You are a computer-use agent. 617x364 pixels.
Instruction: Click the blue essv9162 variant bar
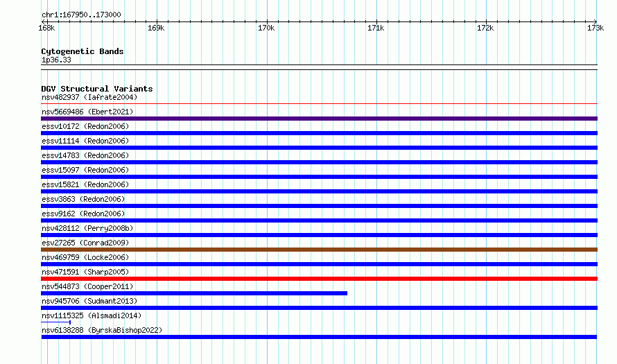(x=319, y=220)
